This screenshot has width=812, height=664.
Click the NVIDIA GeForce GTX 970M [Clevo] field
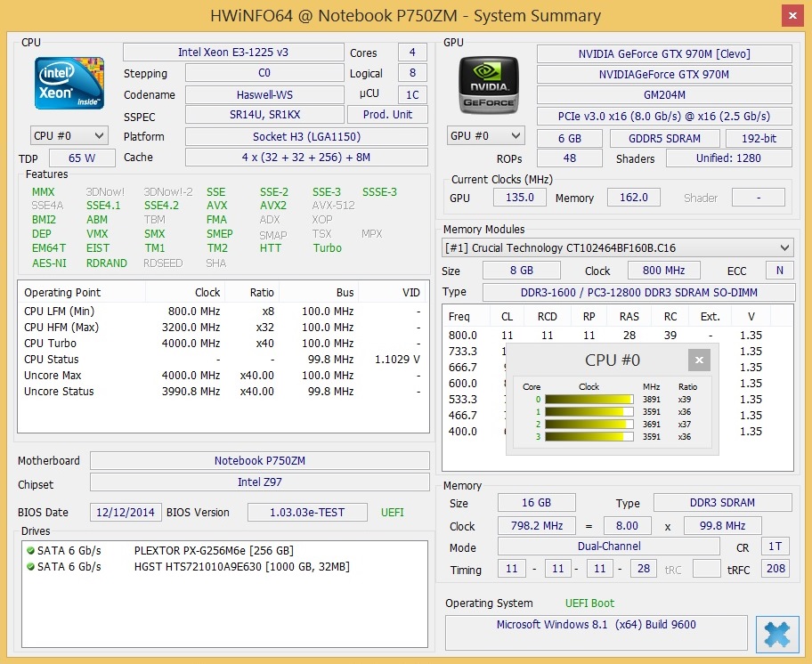[x=664, y=53]
